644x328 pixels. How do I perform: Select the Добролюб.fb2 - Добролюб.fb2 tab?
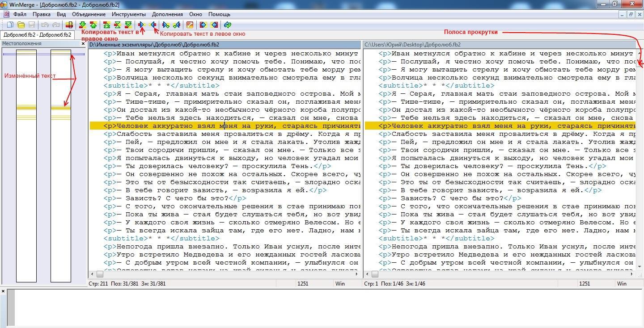tap(37, 35)
